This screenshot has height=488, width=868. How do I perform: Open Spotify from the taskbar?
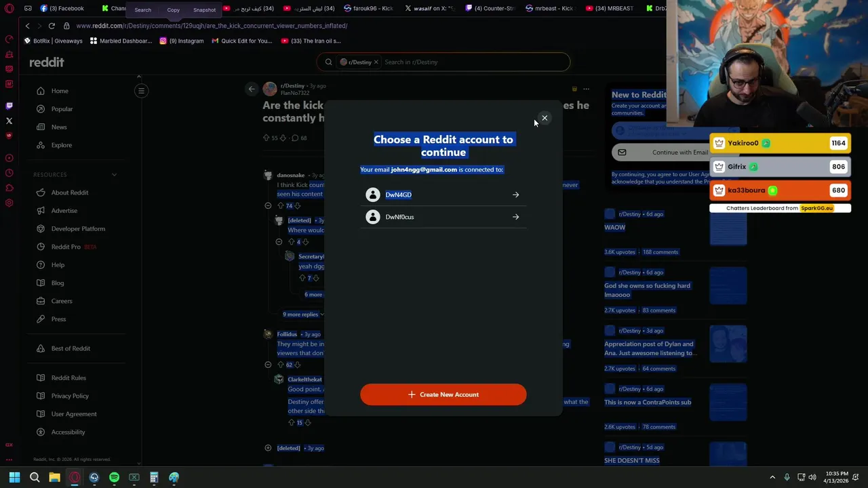pyautogui.click(x=114, y=477)
